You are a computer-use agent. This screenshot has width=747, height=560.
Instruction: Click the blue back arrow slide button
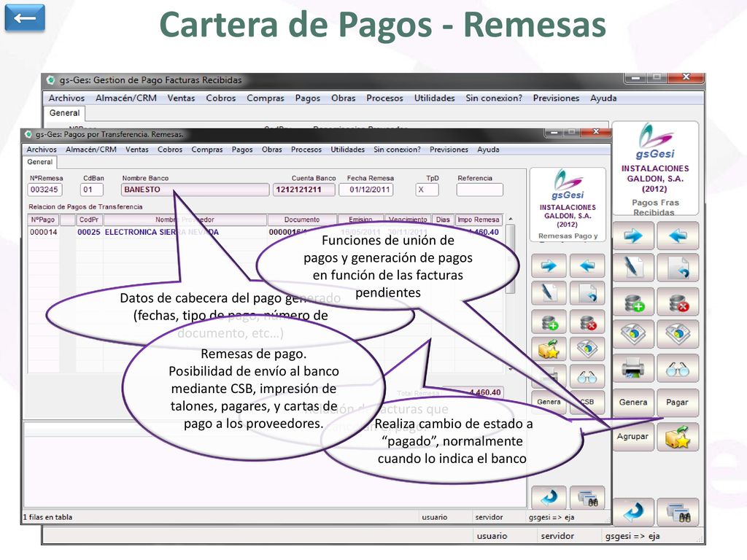point(25,17)
